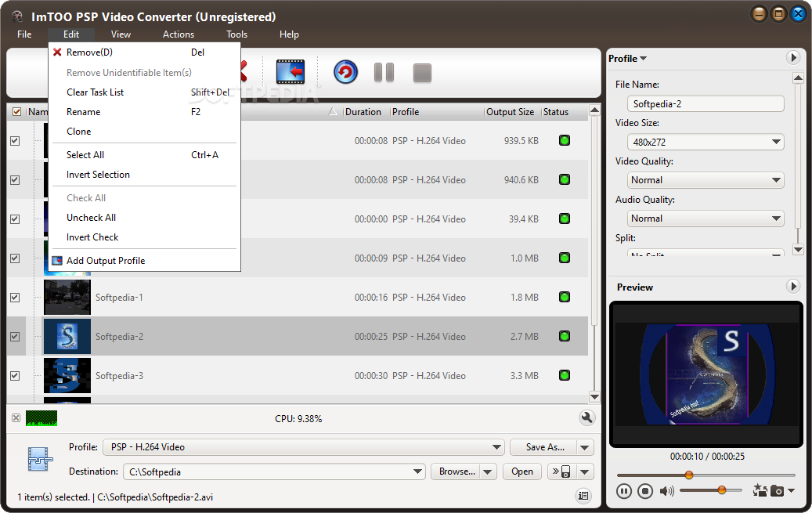Choose Clear Task List menu entry
The width and height of the screenshot is (812, 513).
click(145, 92)
